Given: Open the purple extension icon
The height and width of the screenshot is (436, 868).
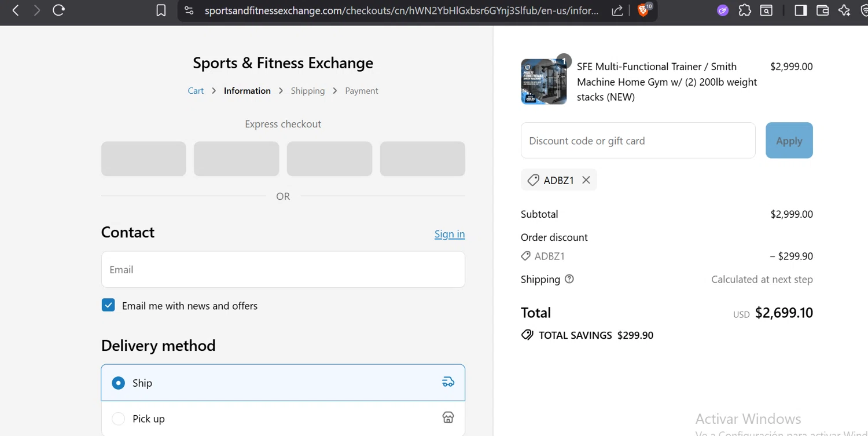Looking at the screenshot, I should [723, 10].
